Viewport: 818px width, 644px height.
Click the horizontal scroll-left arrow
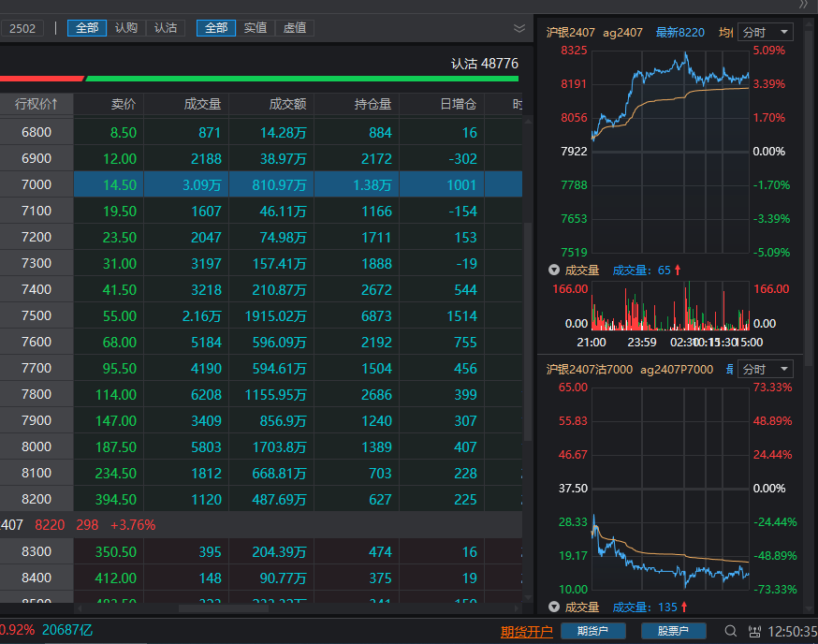pos(80,608)
